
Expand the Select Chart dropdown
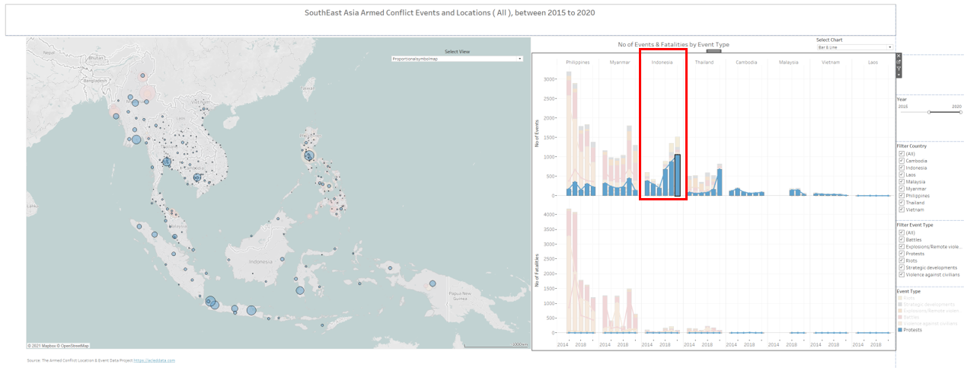854,47
